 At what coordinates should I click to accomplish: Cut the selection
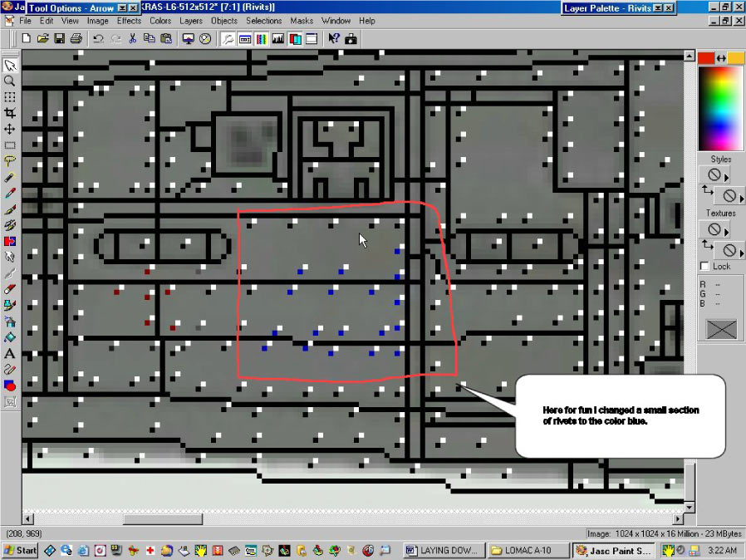pyautogui.click(x=133, y=38)
